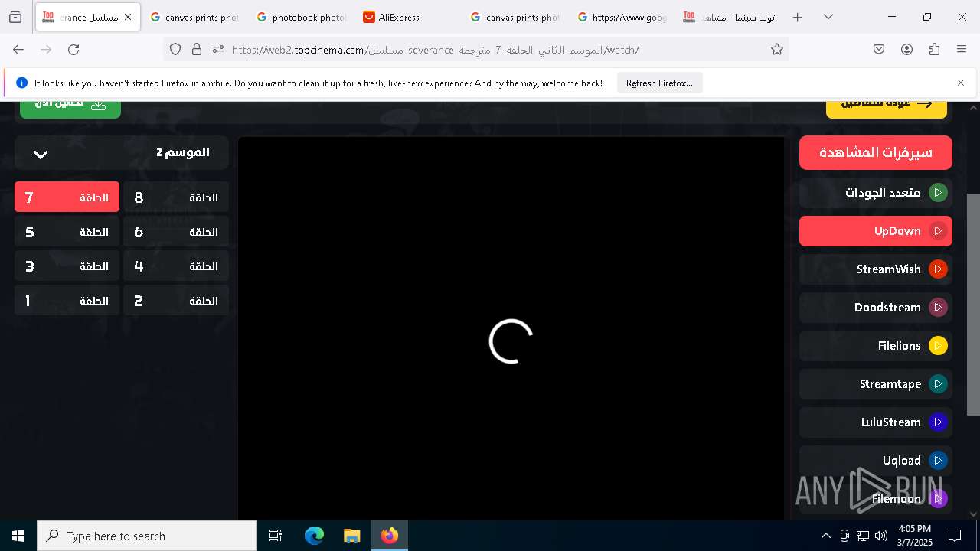
Task: Select episode 8
Action: point(176,197)
